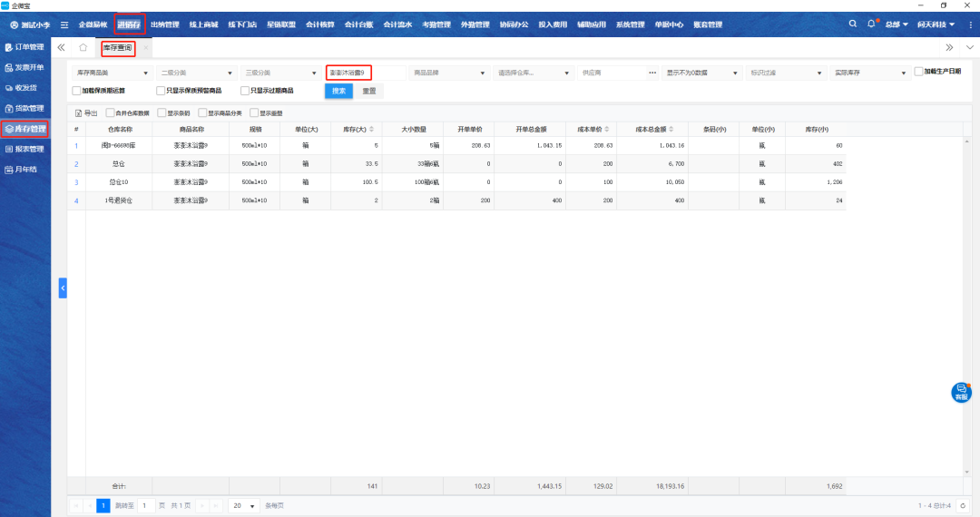The image size is (980, 517).
Task: Click the blue 搜索 button
Action: (338, 91)
